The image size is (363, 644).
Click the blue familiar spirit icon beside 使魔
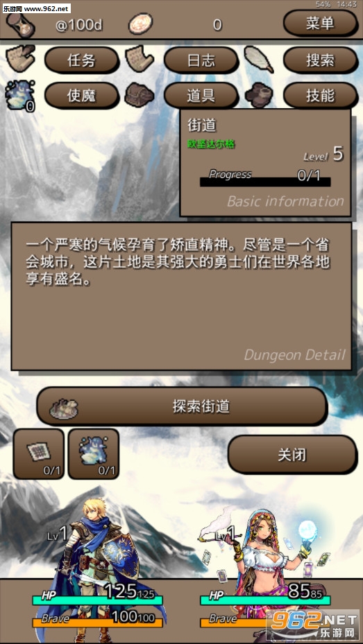click(20, 95)
